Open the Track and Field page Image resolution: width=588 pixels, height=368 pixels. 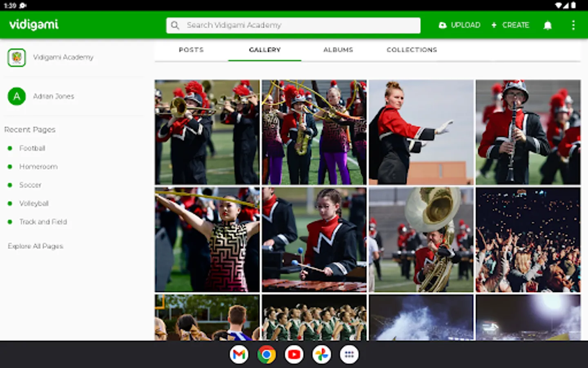[43, 222]
